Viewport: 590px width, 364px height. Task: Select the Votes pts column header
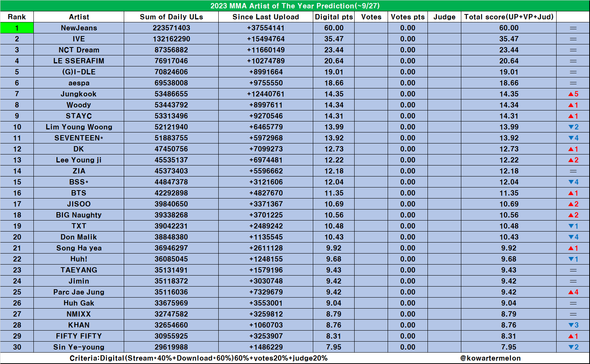[x=408, y=17]
